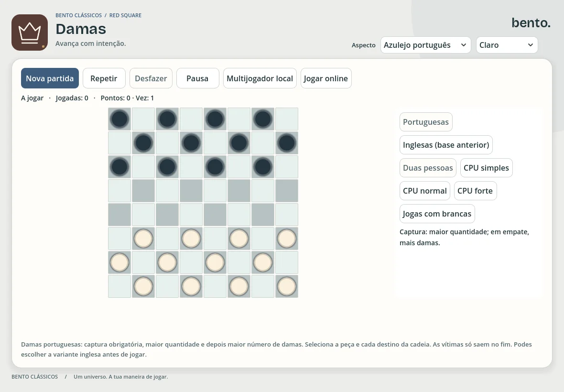Select white piece in second-from-bottom row, third column
Screen dimensions: 564x392
167,262
